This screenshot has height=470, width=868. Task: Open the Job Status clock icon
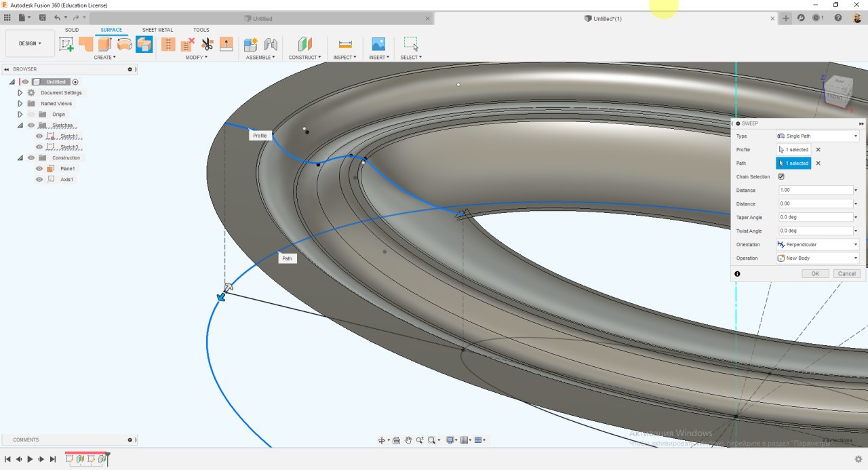tap(817, 18)
